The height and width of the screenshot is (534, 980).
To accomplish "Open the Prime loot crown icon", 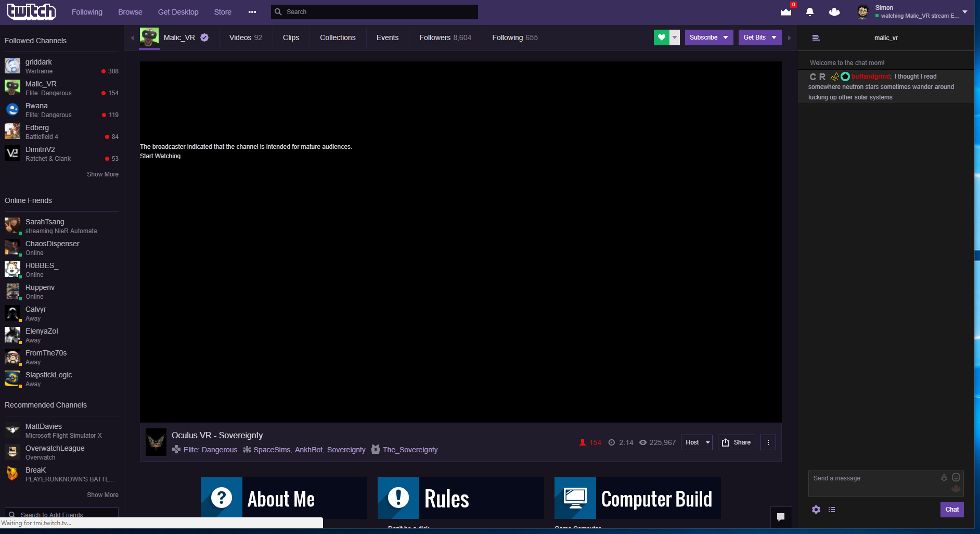I will tap(786, 12).
